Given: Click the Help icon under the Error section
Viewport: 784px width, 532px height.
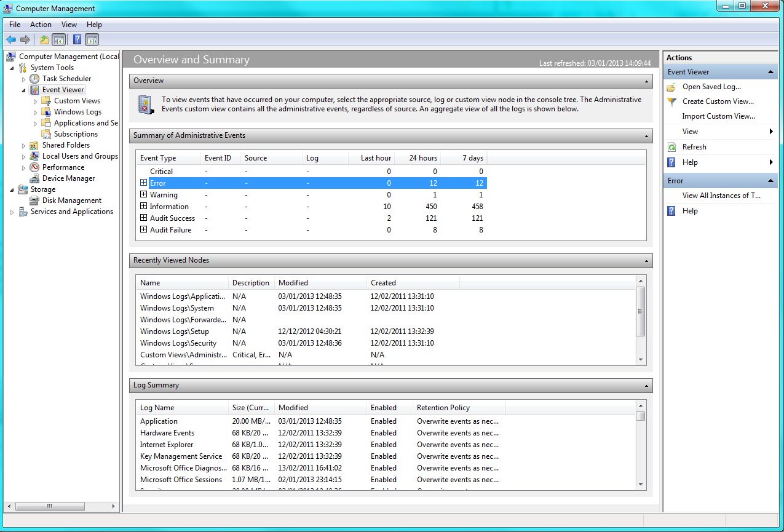Looking at the screenshot, I should (x=671, y=211).
